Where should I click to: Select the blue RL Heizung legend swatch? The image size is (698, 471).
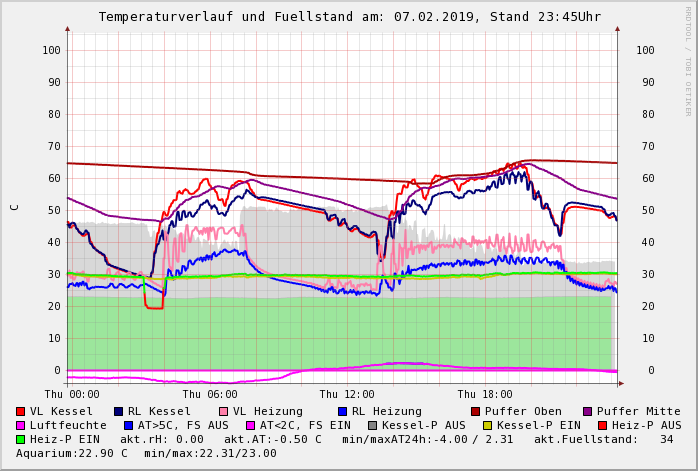(x=343, y=411)
